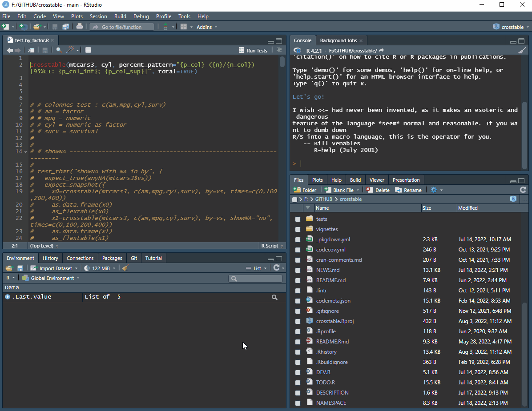Print the current document using the printer icon
Screen dimensions: 532x411
[80, 27]
